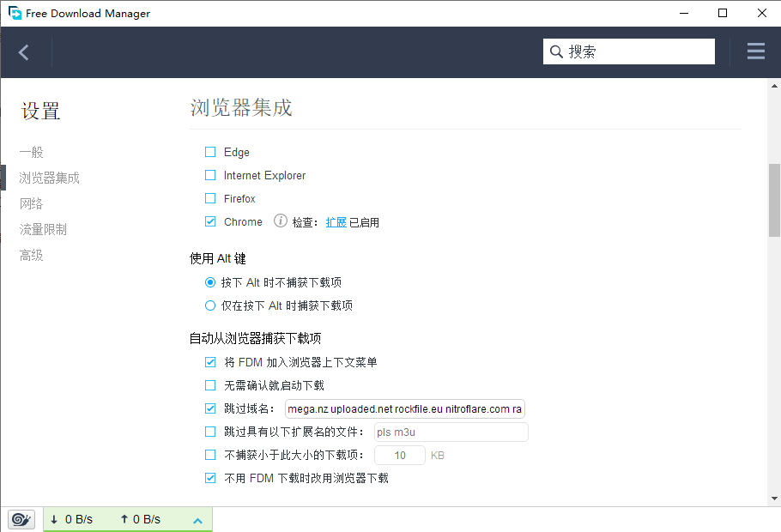Toggle snail speed mode icon
781x532 pixels.
(x=21, y=519)
